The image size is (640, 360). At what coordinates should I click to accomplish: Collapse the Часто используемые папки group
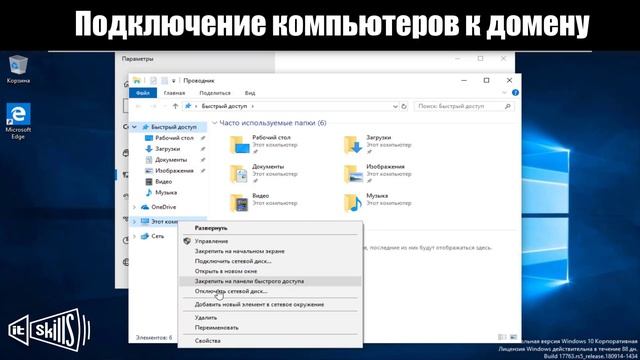click(215, 123)
